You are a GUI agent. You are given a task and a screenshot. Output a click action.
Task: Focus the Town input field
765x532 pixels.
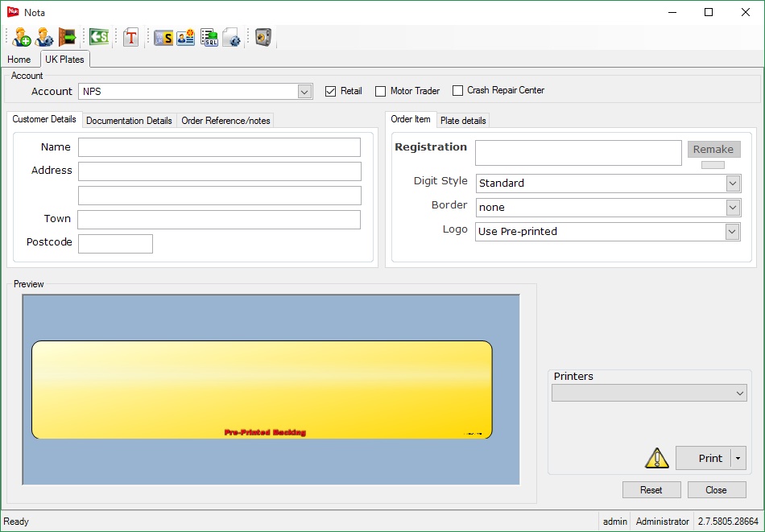pos(219,220)
